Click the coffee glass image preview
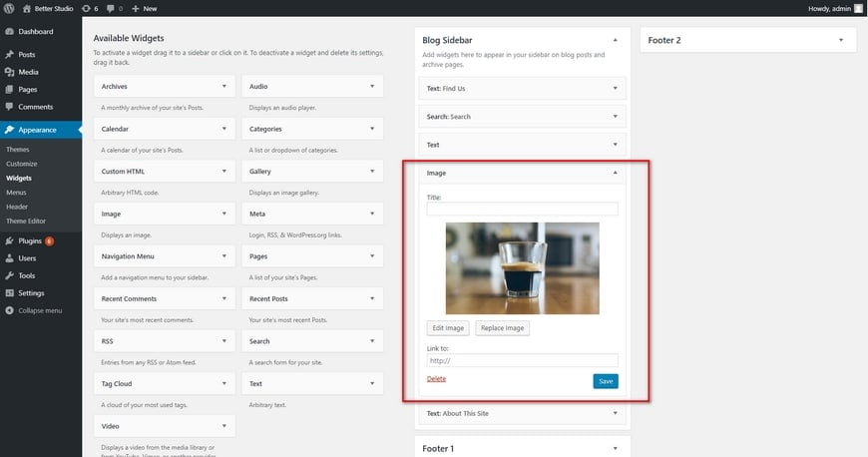 click(523, 268)
